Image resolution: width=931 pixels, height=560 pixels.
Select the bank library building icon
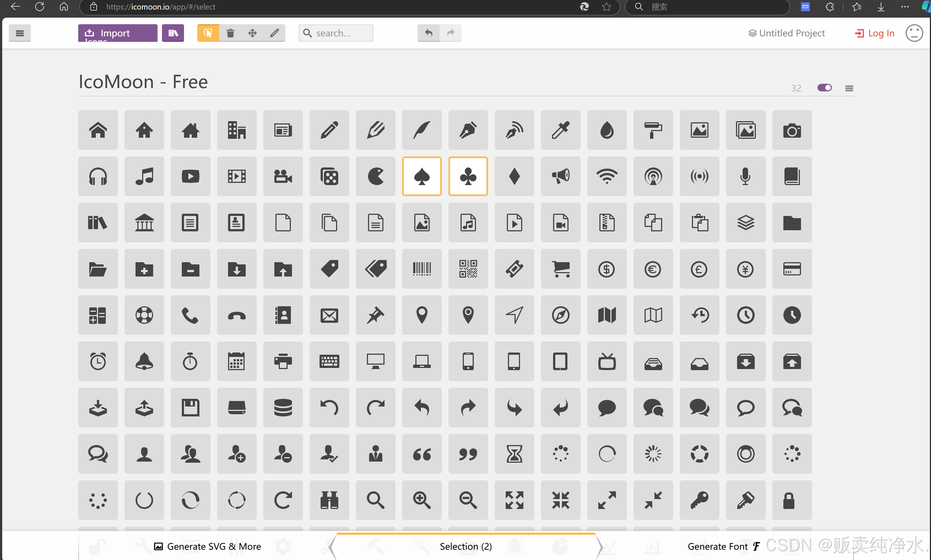point(144,223)
